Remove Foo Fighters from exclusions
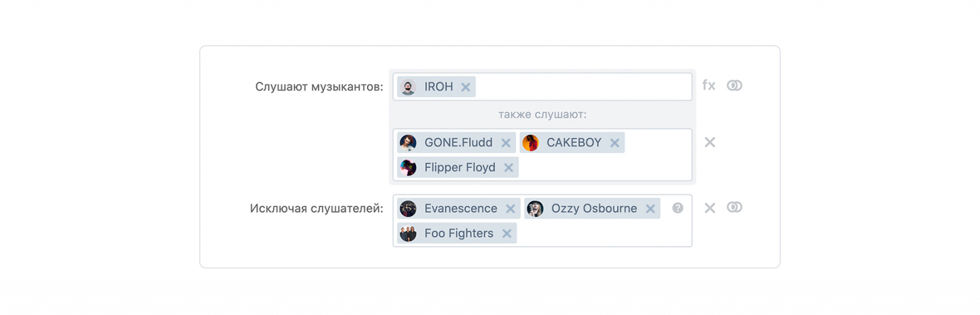The image size is (980, 315). (507, 234)
